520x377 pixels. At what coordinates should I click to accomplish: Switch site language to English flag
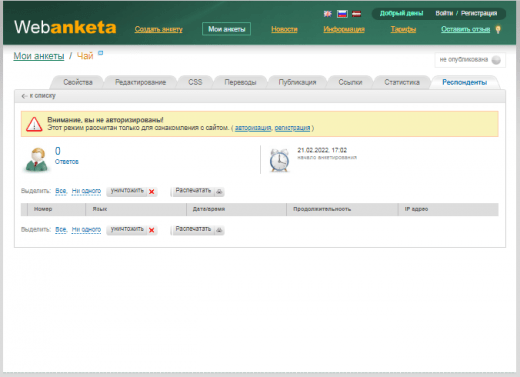point(328,14)
